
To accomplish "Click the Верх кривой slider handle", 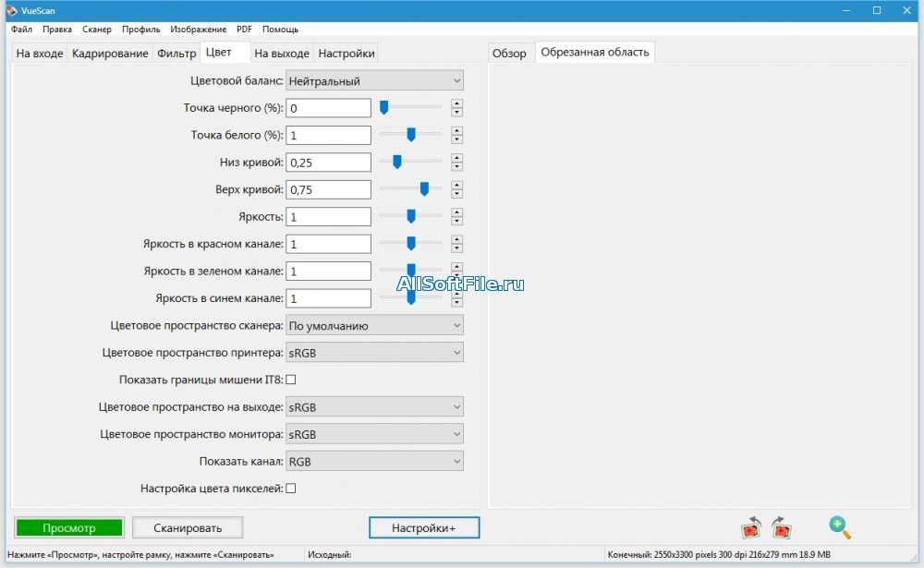I will (x=424, y=189).
